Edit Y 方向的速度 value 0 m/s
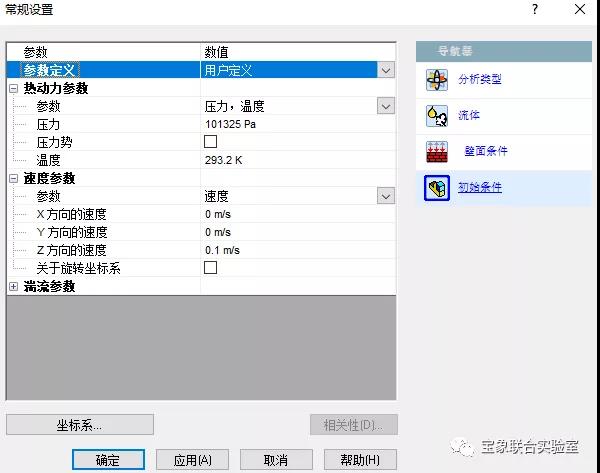The image size is (600, 473). pyautogui.click(x=298, y=232)
